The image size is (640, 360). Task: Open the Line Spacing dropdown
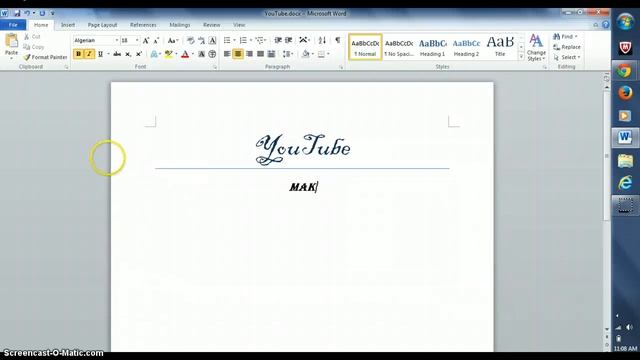click(x=288, y=54)
